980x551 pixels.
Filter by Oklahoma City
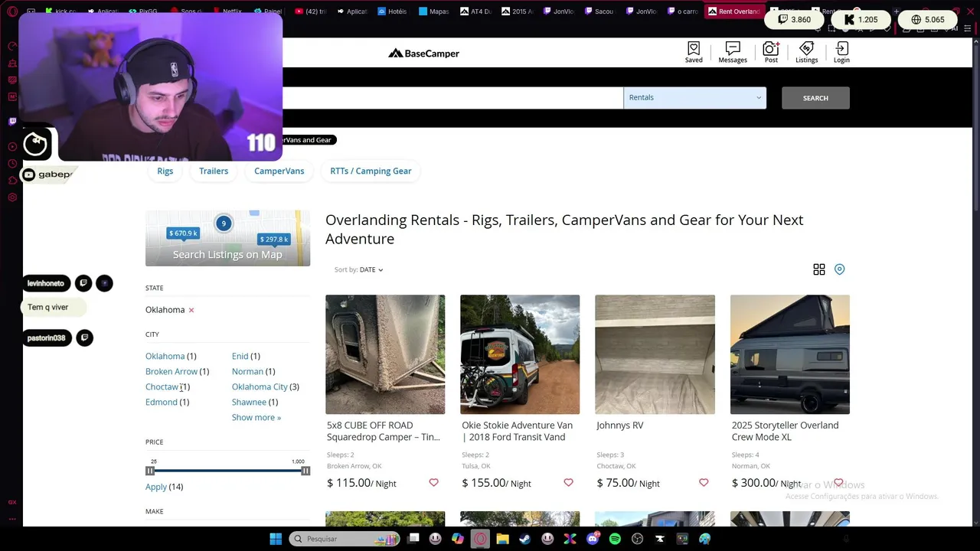[260, 386]
